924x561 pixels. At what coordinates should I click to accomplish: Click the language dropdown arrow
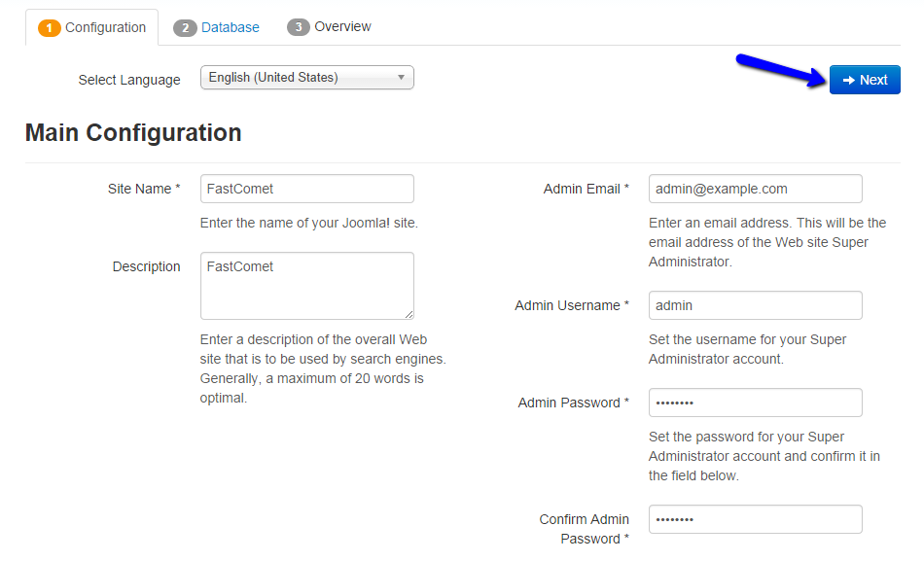tap(401, 78)
